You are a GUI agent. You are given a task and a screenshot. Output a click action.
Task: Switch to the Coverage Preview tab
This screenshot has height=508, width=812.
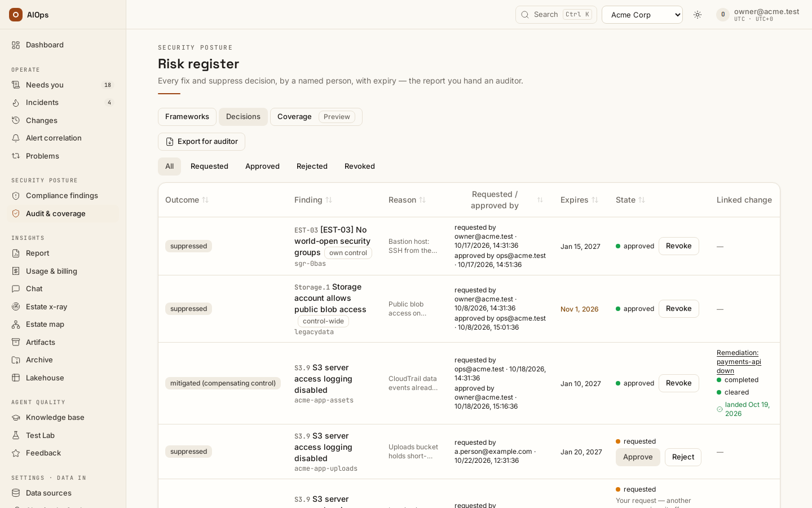point(316,117)
